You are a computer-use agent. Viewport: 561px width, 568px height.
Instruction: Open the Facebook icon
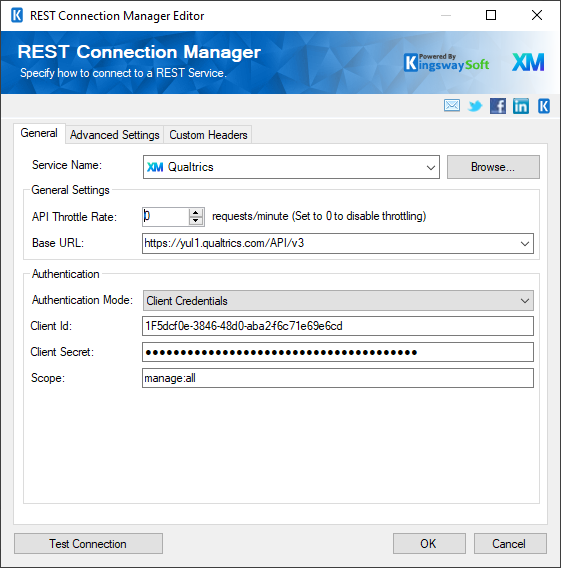pos(498,106)
